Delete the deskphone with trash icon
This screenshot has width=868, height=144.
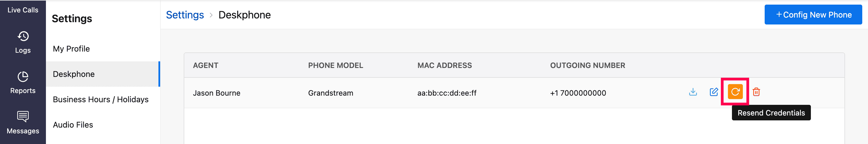coord(756,92)
